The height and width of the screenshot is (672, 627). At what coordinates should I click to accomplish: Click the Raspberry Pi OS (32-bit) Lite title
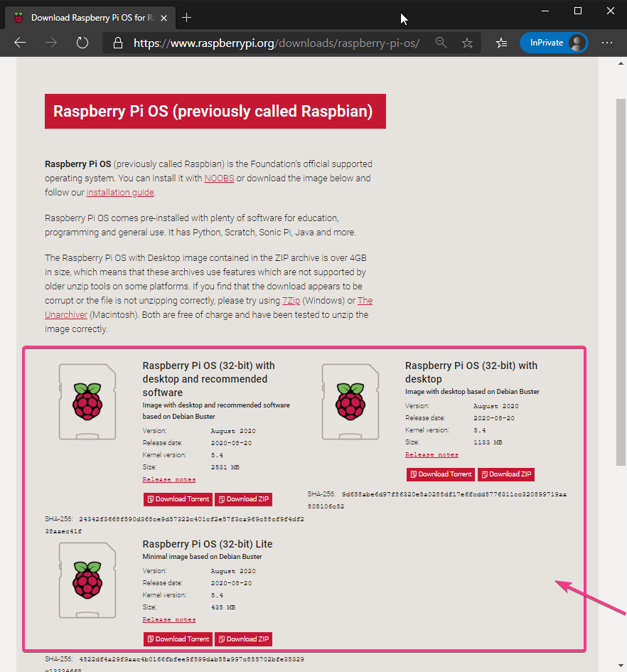tap(208, 544)
